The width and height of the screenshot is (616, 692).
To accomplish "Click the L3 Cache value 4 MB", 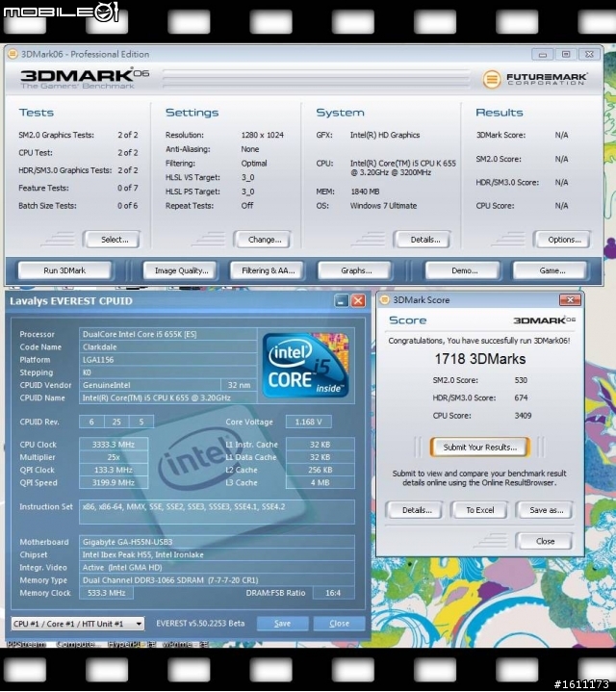I will pyautogui.click(x=320, y=483).
